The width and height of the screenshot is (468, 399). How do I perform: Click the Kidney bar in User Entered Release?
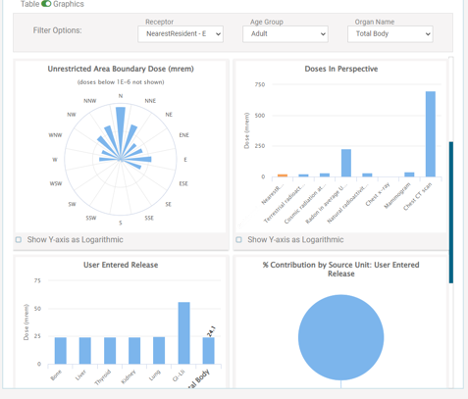pos(134,351)
